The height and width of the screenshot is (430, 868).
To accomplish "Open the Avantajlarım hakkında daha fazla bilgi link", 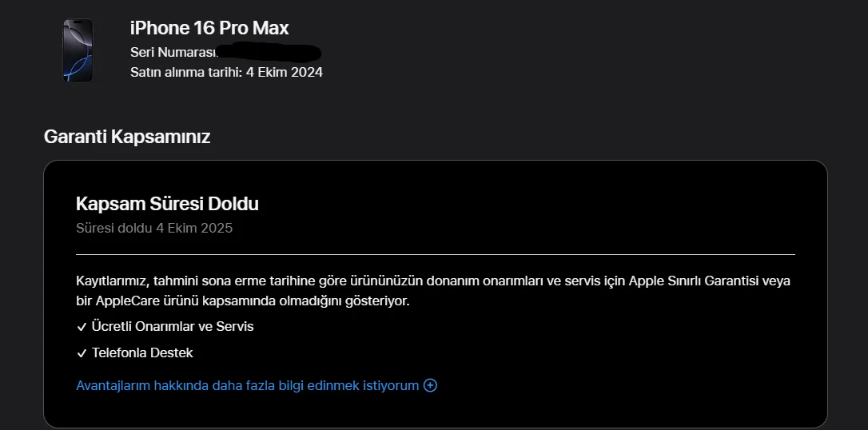I will (x=247, y=386).
